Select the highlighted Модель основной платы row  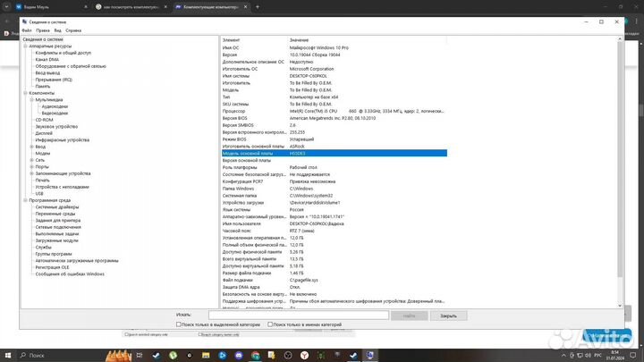335,153
